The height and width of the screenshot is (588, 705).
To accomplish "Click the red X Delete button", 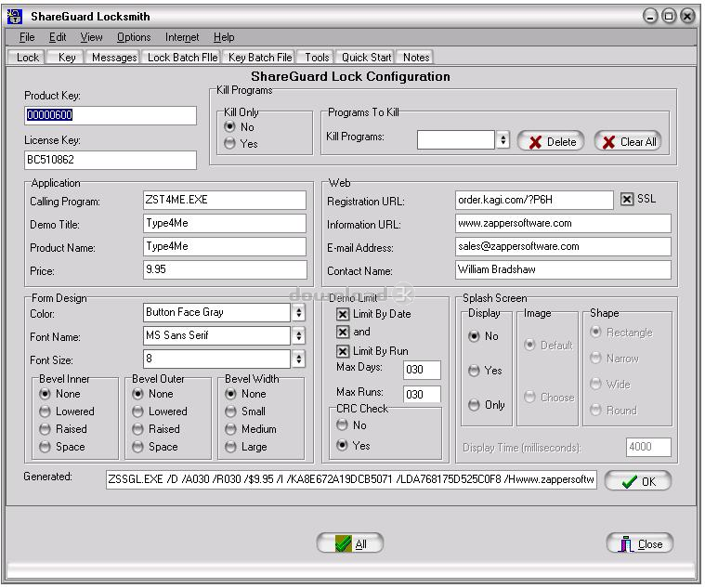I will [x=551, y=141].
